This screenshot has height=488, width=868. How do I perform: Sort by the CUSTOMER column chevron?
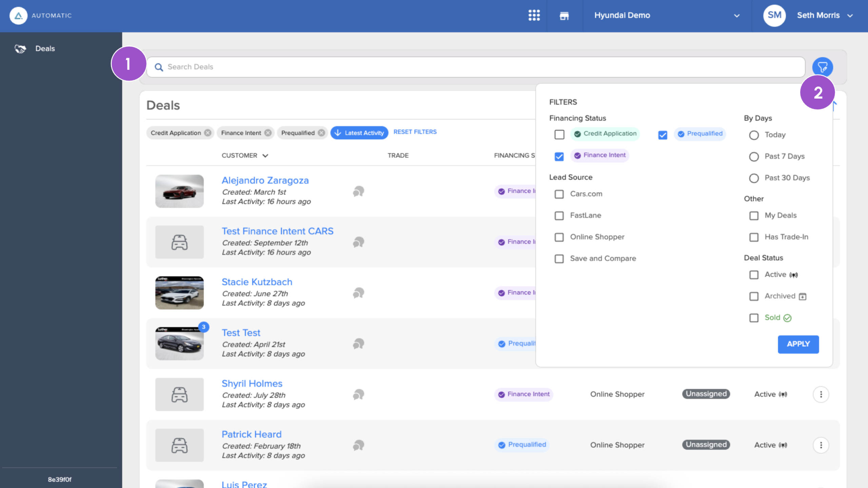pyautogui.click(x=265, y=156)
